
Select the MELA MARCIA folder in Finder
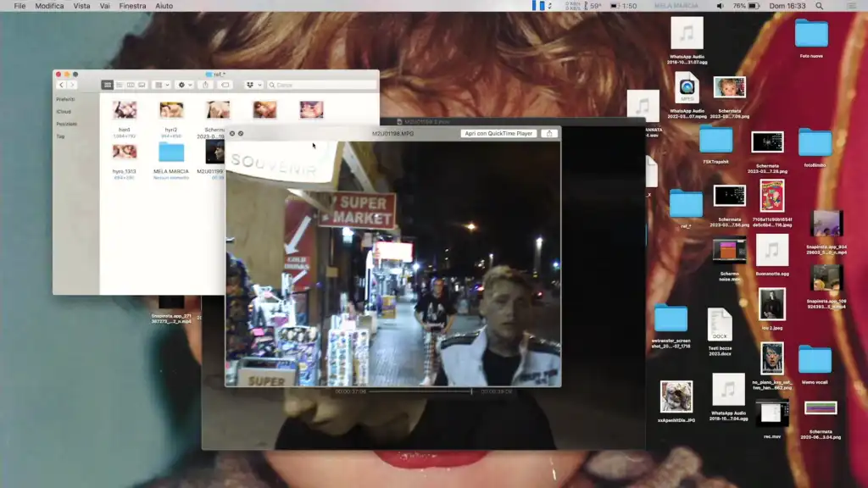click(171, 152)
